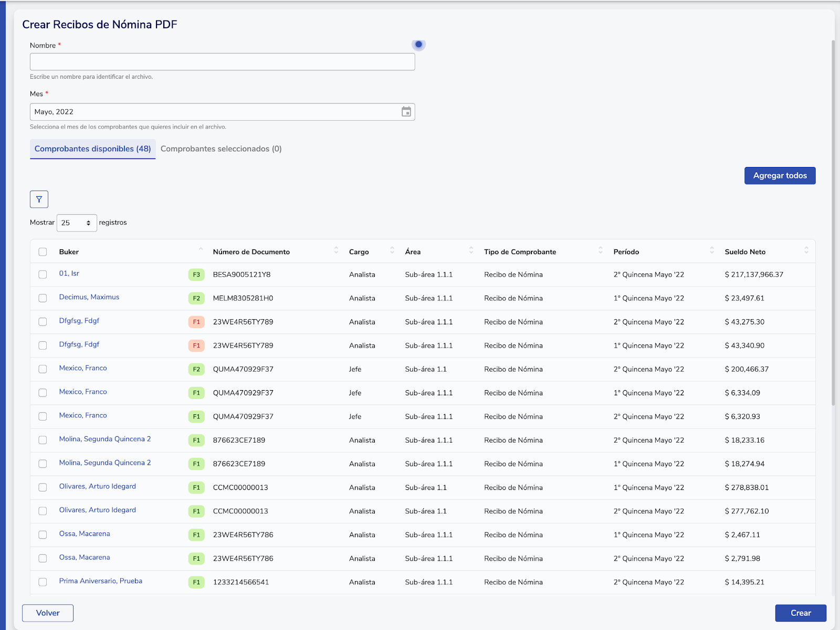
Task: Select checkbox for Prima Aniversario, Prueba
Action: pyautogui.click(x=43, y=582)
